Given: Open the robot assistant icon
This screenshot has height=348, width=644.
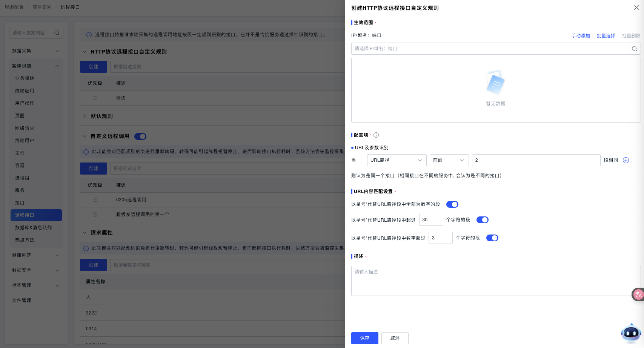Looking at the screenshot, I should tap(630, 333).
